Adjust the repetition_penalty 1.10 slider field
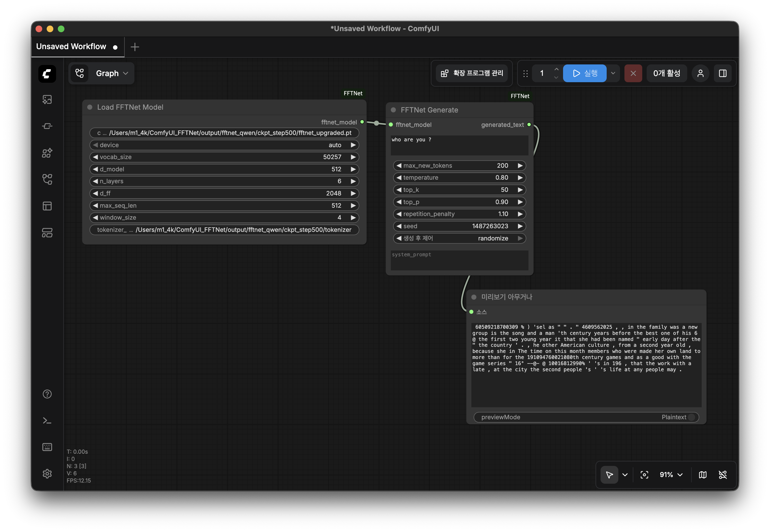The height and width of the screenshot is (532, 770). point(459,214)
